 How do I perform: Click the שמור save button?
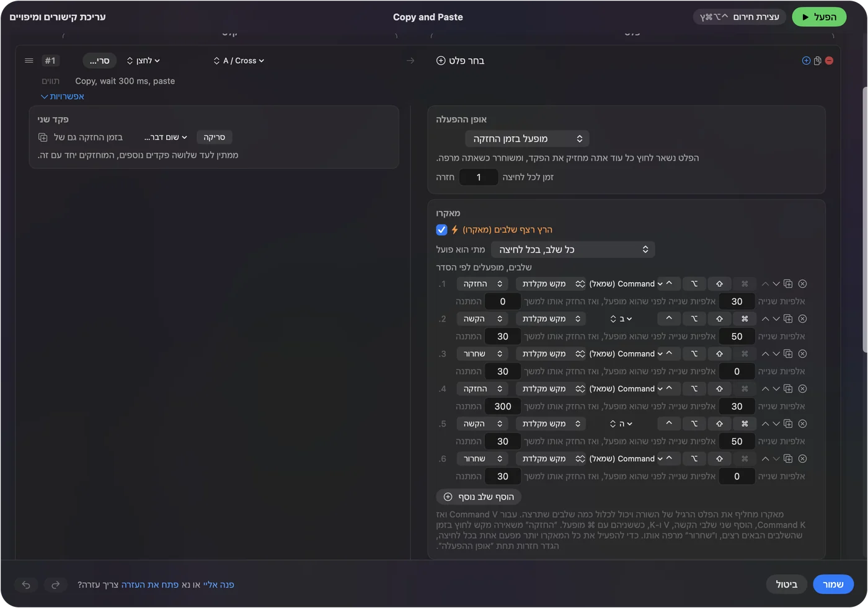pyautogui.click(x=833, y=584)
